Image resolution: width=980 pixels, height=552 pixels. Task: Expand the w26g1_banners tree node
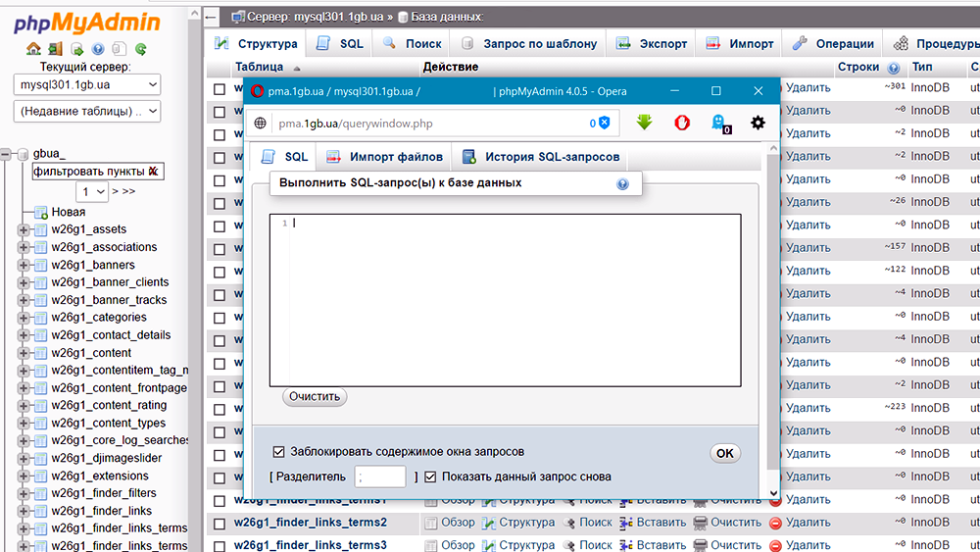tap(24, 265)
